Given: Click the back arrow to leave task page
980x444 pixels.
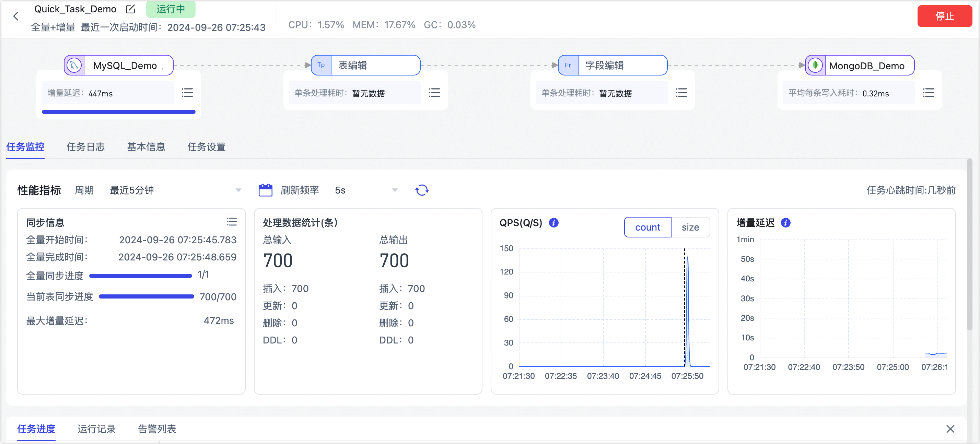Looking at the screenshot, I should (x=15, y=16).
